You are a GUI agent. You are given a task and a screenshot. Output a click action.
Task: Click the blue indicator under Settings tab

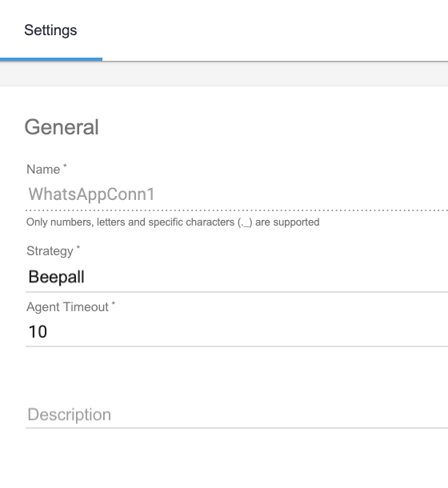pos(51,59)
